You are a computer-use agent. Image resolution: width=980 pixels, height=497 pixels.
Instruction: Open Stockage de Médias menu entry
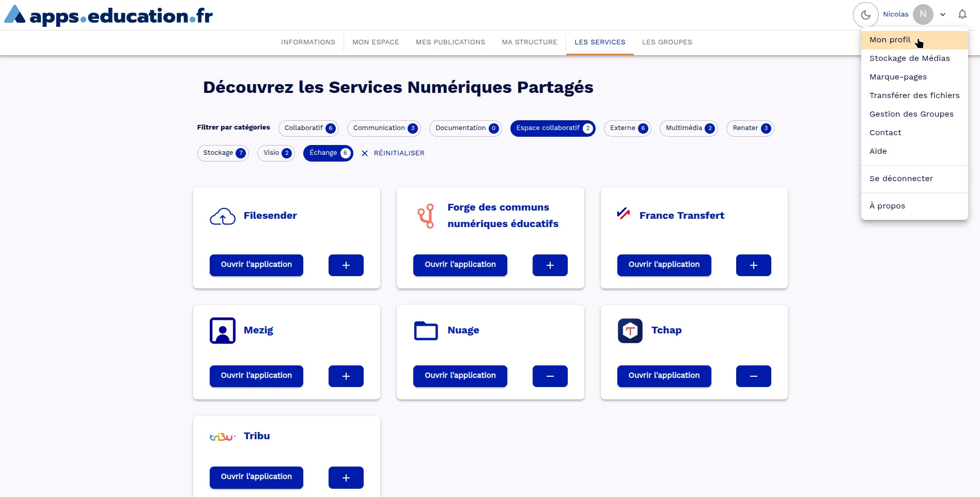tap(914, 58)
